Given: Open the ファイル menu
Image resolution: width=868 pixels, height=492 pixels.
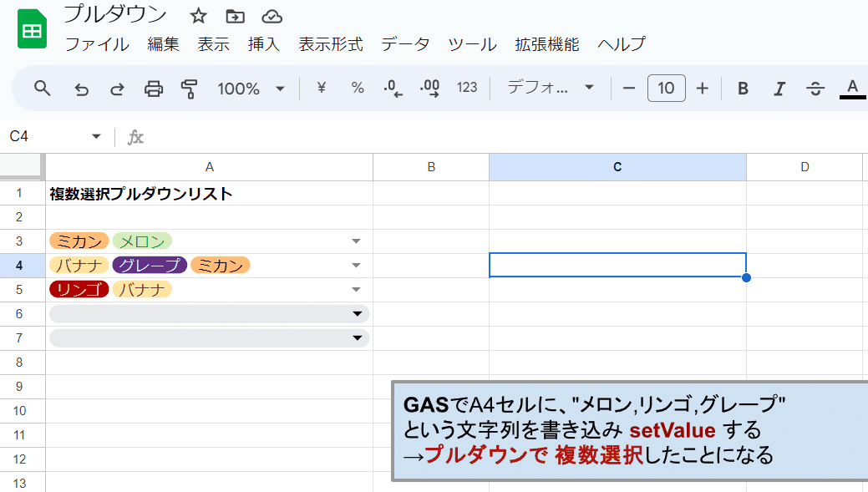Looking at the screenshot, I should (x=97, y=44).
